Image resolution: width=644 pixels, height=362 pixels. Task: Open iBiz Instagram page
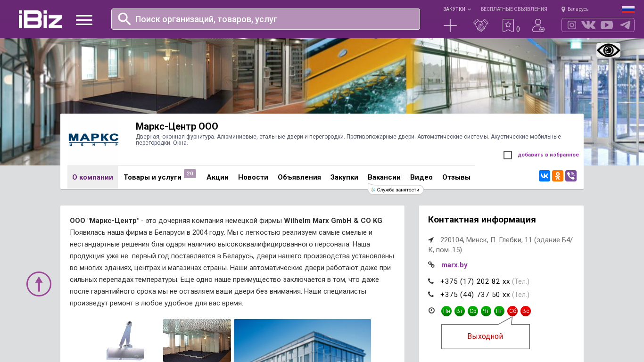[x=572, y=25]
